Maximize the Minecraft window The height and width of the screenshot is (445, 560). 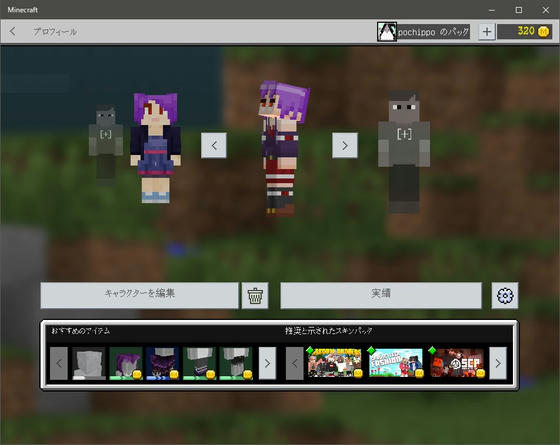pyautogui.click(x=519, y=10)
